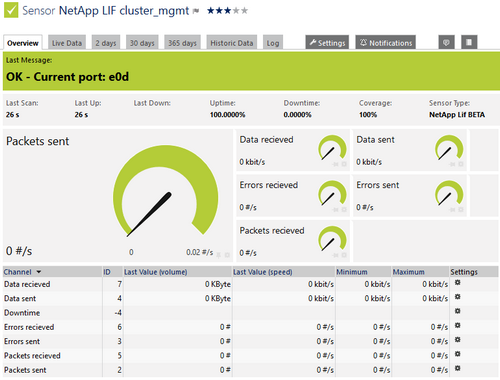Sort table by Maximum column header
This screenshot has height=380, width=500.
point(409,272)
